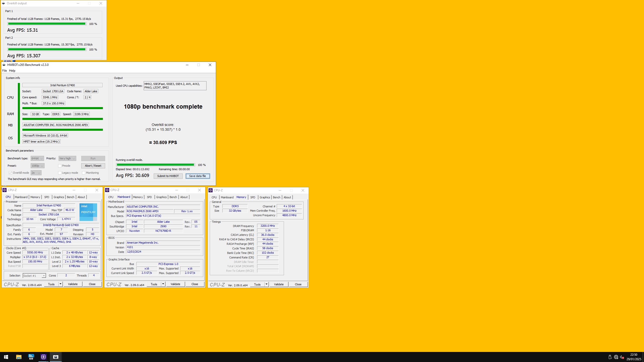Click the Mainboard CPU-Z window's title icon
Viewport: 644px width, 362px height.
tap(107, 190)
